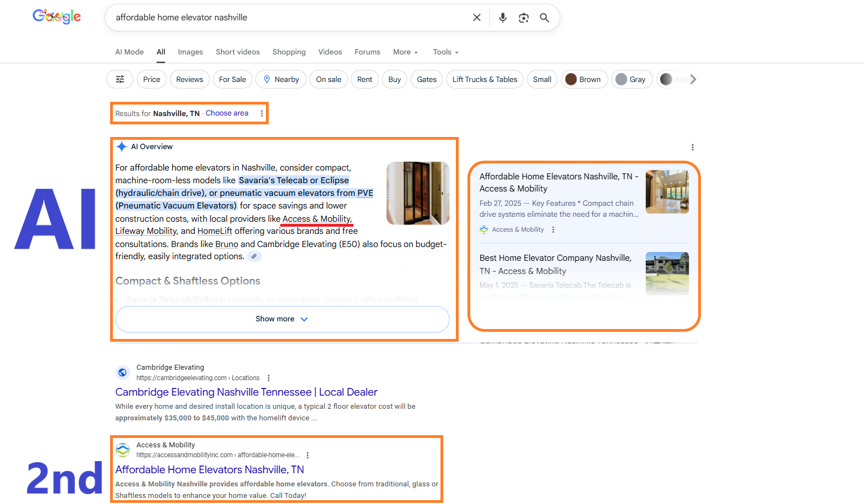This screenshot has height=504, width=865.
Task: Switch to Images tab
Action: (191, 52)
